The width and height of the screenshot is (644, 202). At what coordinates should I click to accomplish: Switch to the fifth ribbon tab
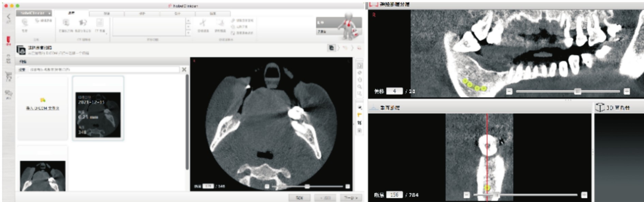(x=213, y=14)
